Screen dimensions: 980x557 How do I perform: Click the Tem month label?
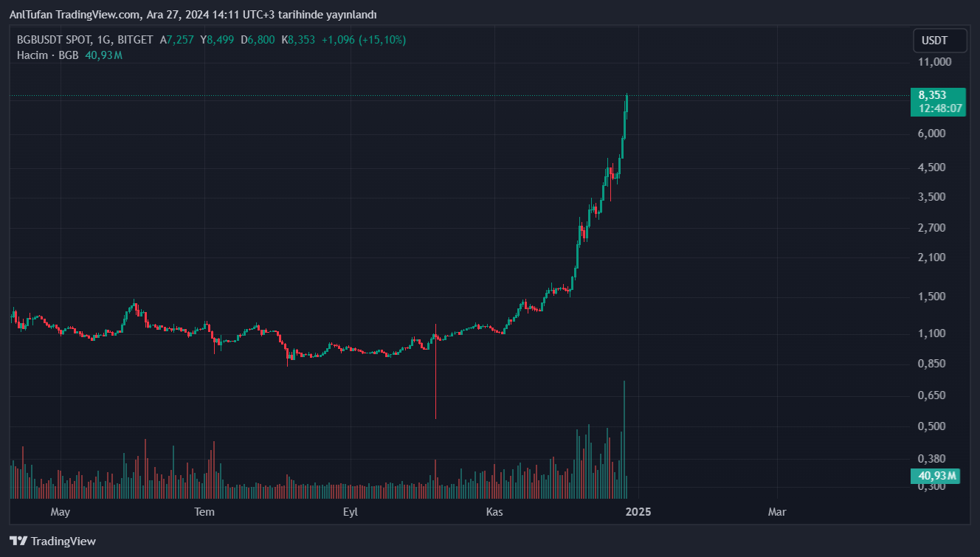[x=204, y=511]
